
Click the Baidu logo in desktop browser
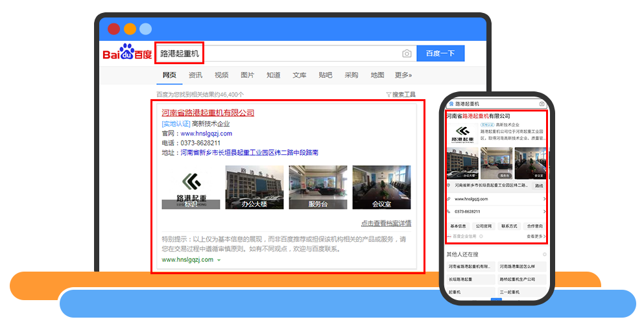coord(127,53)
